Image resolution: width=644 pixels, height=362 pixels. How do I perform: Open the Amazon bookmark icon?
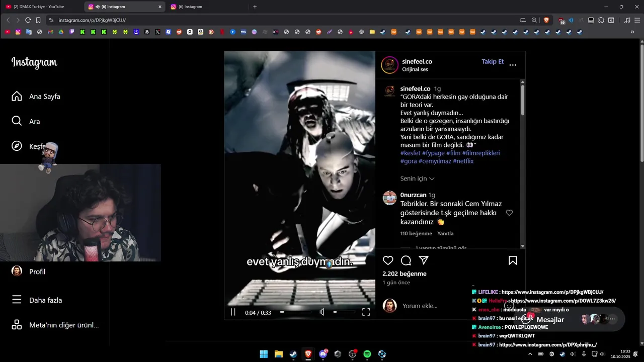[200, 32]
